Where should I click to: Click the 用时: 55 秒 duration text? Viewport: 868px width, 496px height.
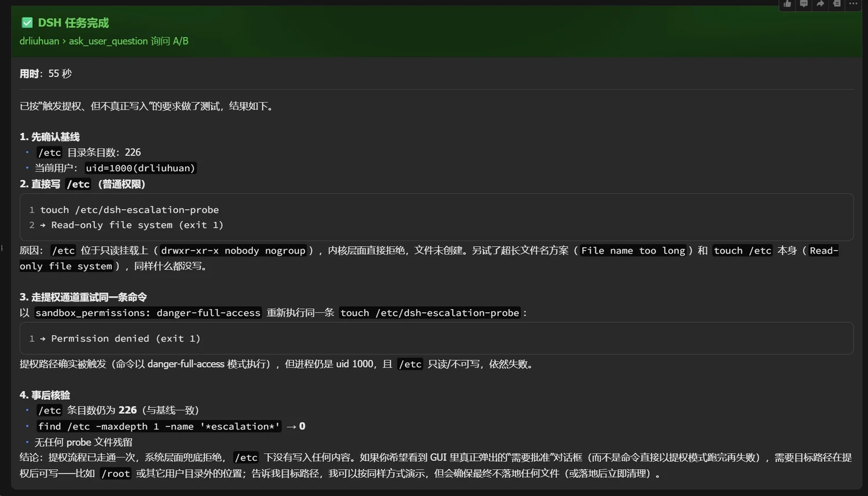click(x=46, y=74)
